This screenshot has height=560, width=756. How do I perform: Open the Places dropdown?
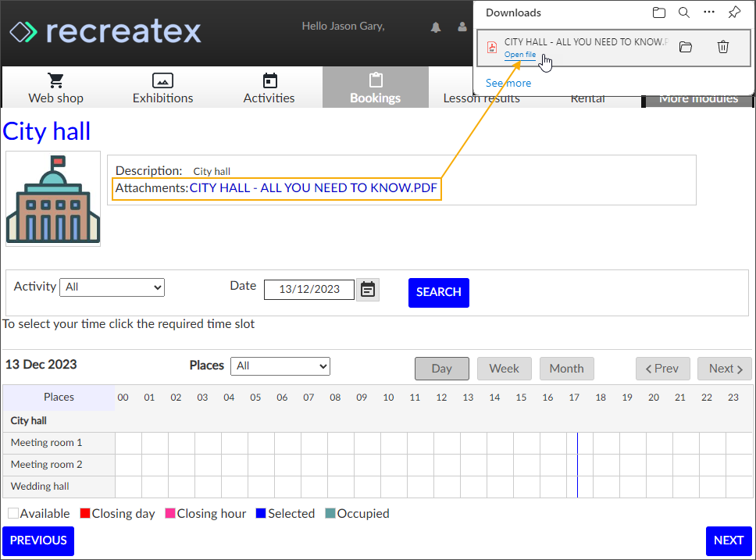click(280, 366)
